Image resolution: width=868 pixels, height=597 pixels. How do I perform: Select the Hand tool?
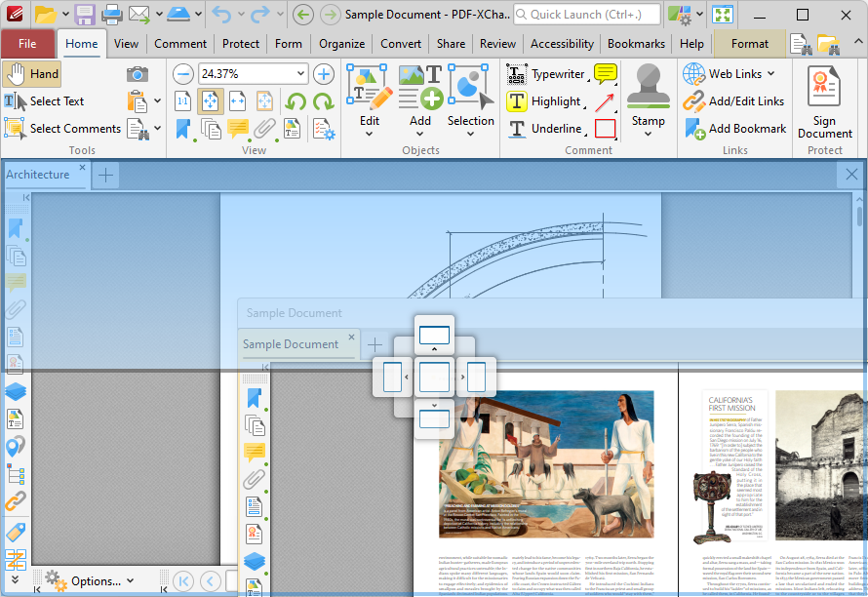pyautogui.click(x=31, y=74)
